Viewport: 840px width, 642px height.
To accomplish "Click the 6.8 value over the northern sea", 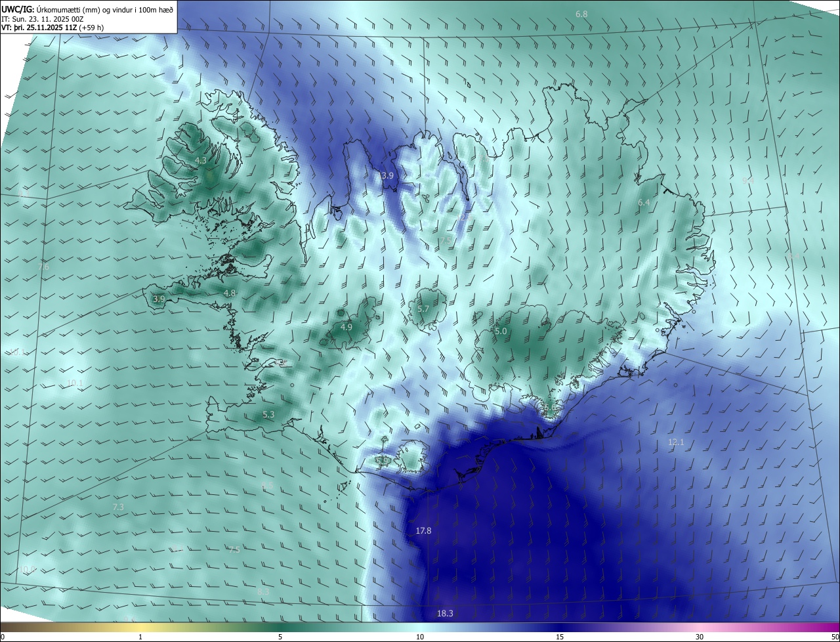I will click(581, 14).
